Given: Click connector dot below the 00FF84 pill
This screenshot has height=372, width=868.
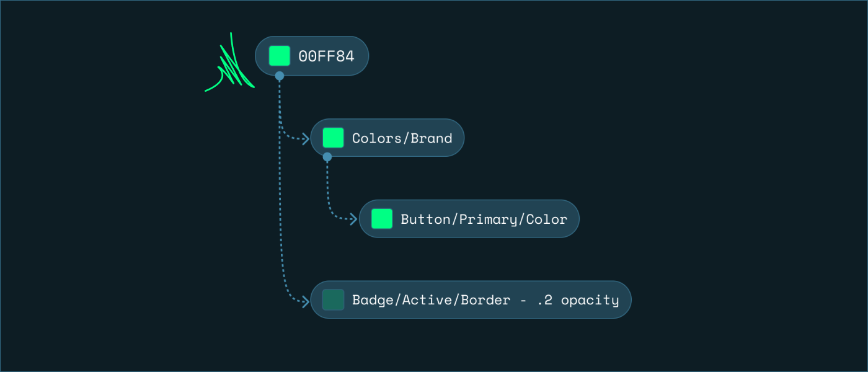Looking at the screenshot, I should 280,76.
